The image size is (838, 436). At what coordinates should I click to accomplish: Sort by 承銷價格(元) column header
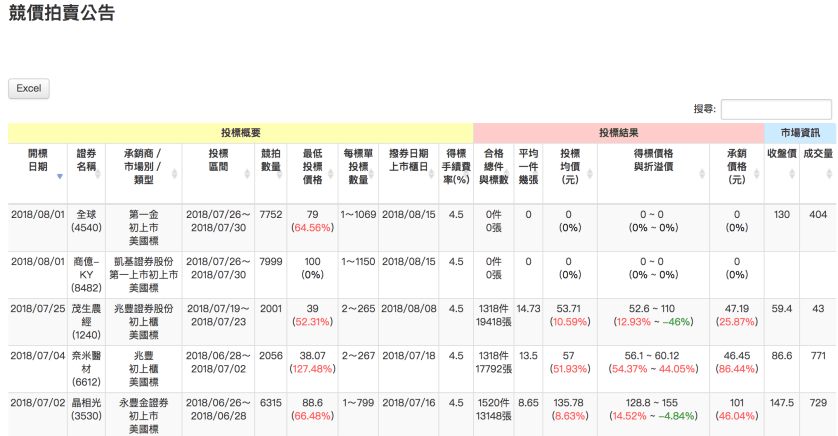[737, 166]
